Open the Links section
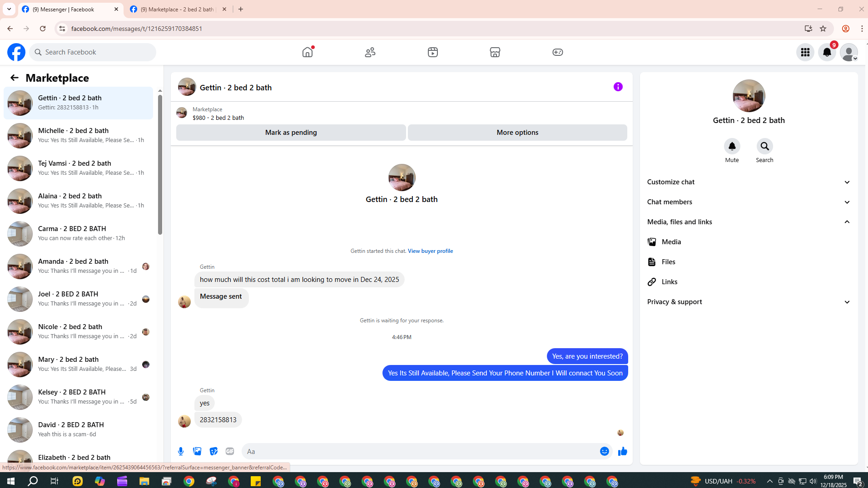This screenshot has width=868, height=488. pos(749,282)
